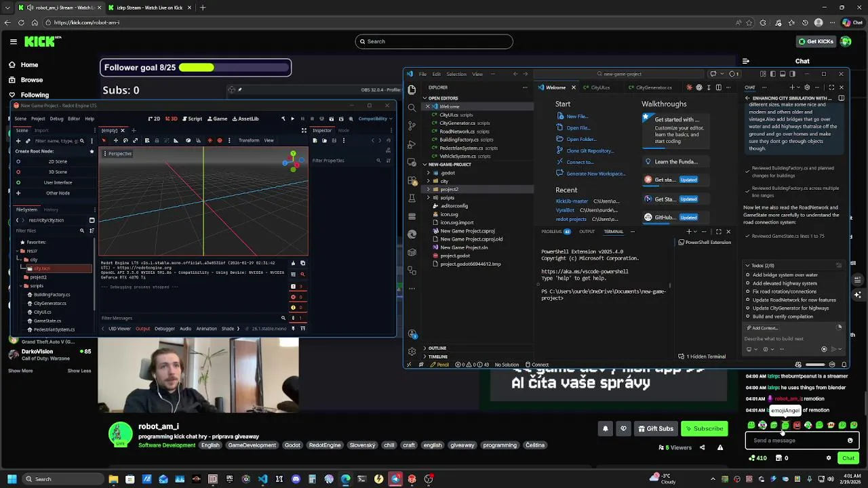
Task: Open the VS Code Explorer view icon
Action: click(x=412, y=89)
